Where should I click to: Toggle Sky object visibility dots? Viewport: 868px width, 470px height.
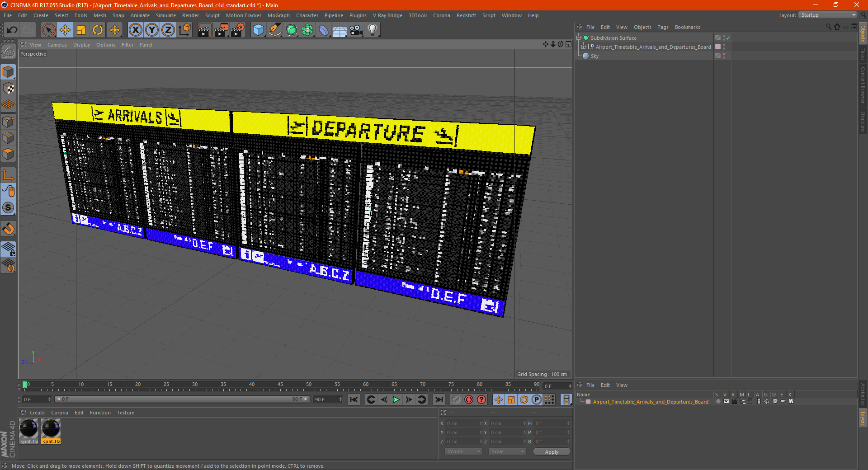point(724,56)
